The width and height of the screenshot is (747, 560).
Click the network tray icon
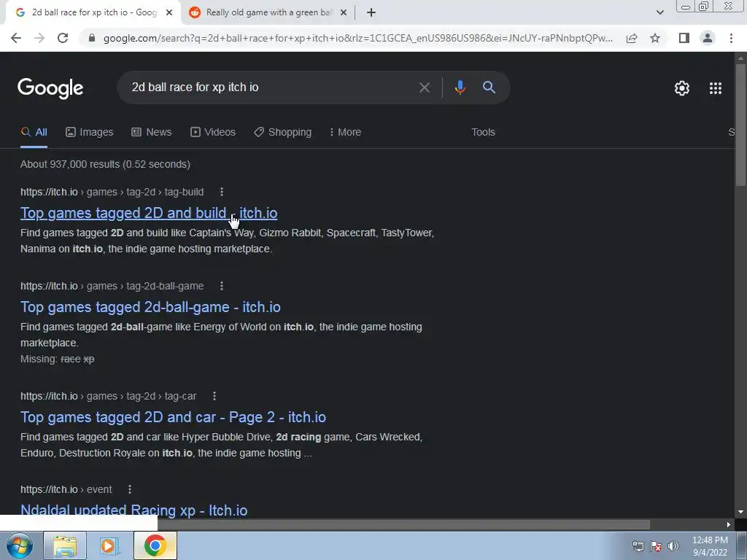pyautogui.click(x=638, y=546)
